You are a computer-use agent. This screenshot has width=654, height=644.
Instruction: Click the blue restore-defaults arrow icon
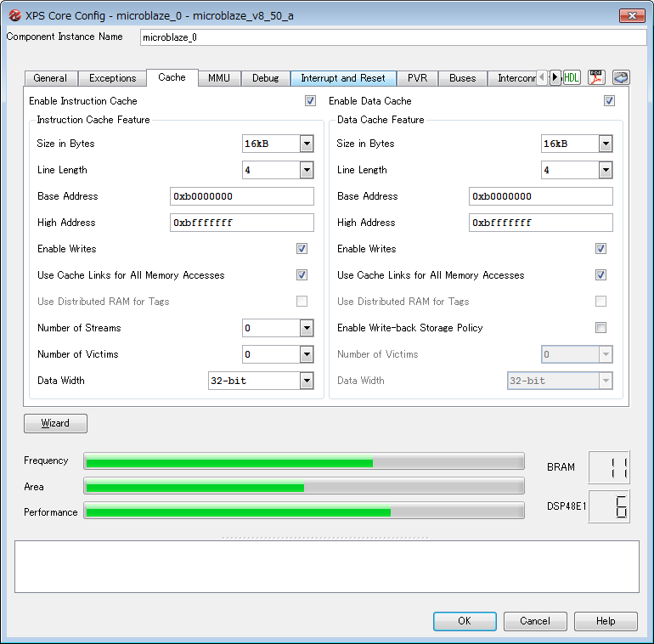[621, 77]
